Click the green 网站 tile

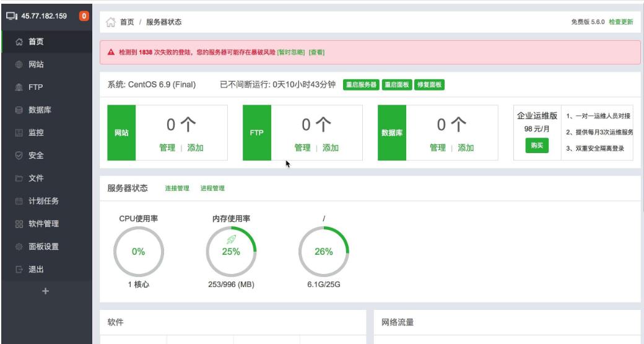pos(121,133)
